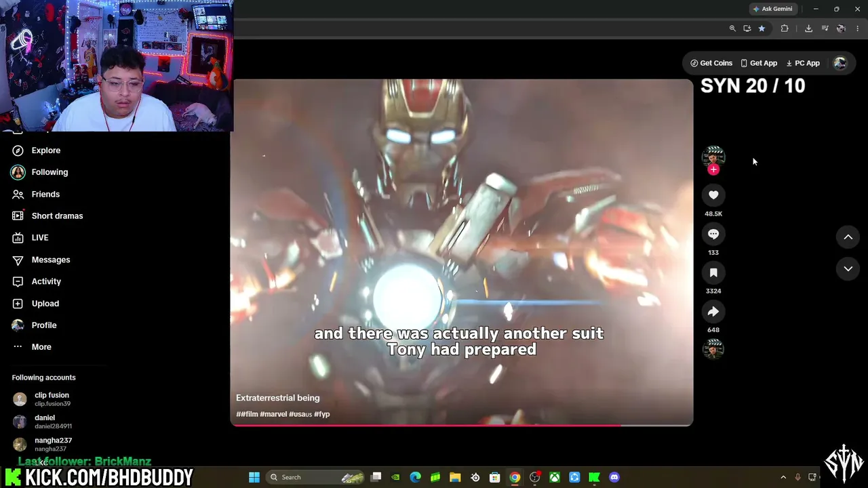The image size is (868, 488).
Task: Open the media controls icon in Chrome
Action: [825, 28]
